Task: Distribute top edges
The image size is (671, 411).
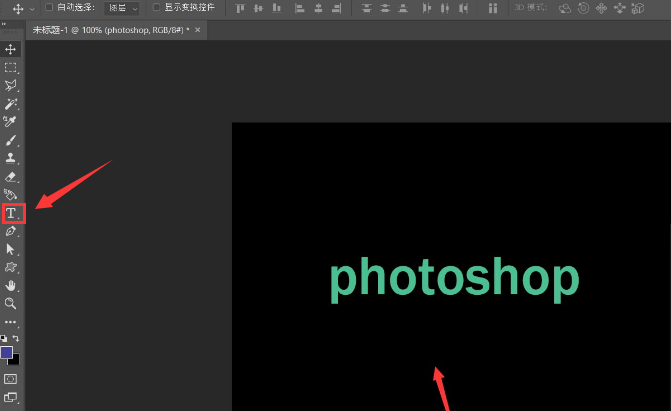Action: (x=366, y=8)
